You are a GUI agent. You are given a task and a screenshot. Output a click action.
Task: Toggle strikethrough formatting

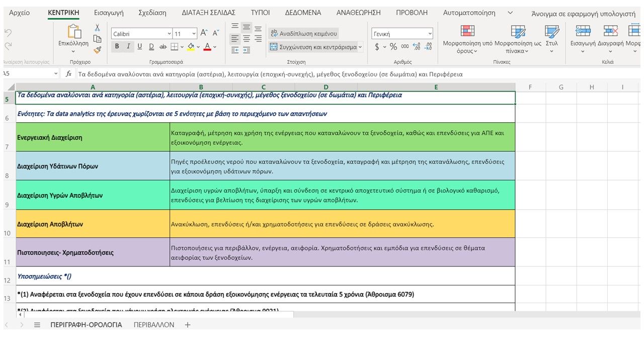click(163, 47)
